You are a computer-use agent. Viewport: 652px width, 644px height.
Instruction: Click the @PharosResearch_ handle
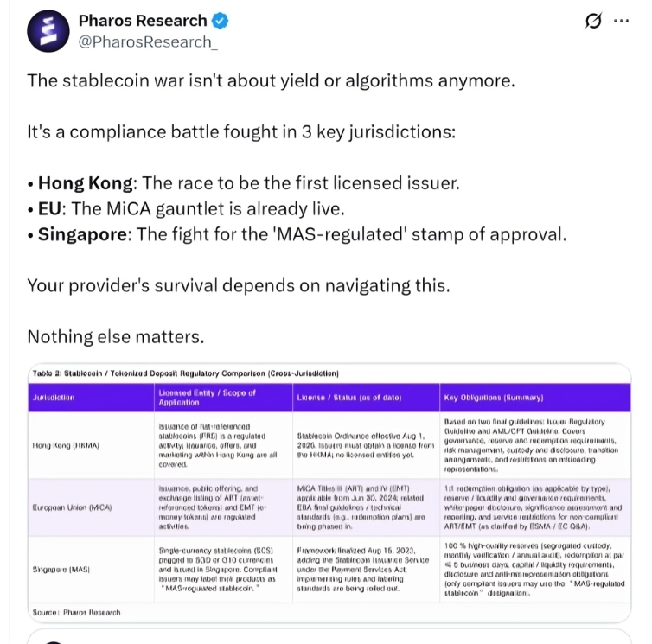[x=148, y=41]
